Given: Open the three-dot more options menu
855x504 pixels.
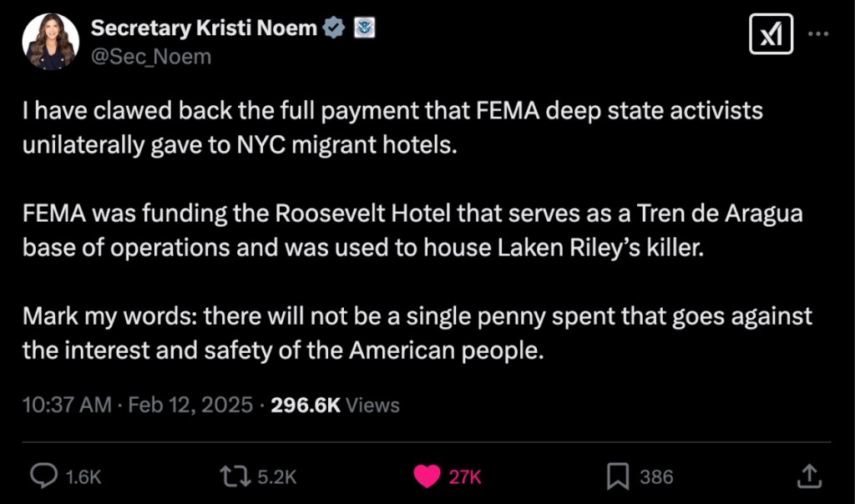Looking at the screenshot, I should pyautogui.click(x=821, y=34).
